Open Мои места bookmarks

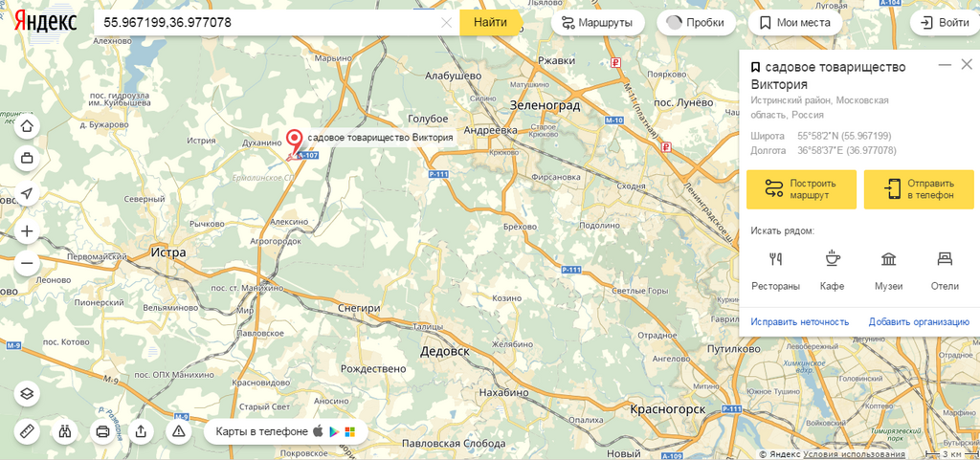(x=795, y=23)
